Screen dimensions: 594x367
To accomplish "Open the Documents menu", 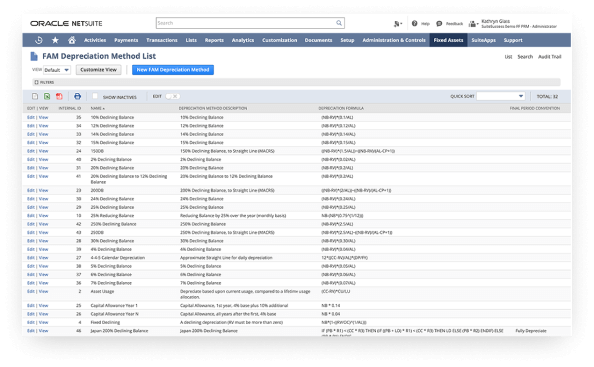I will (318, 40).
